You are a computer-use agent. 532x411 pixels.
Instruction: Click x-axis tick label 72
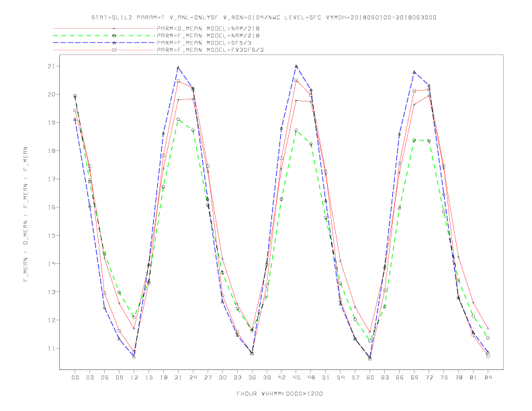(x=429, y=377)
